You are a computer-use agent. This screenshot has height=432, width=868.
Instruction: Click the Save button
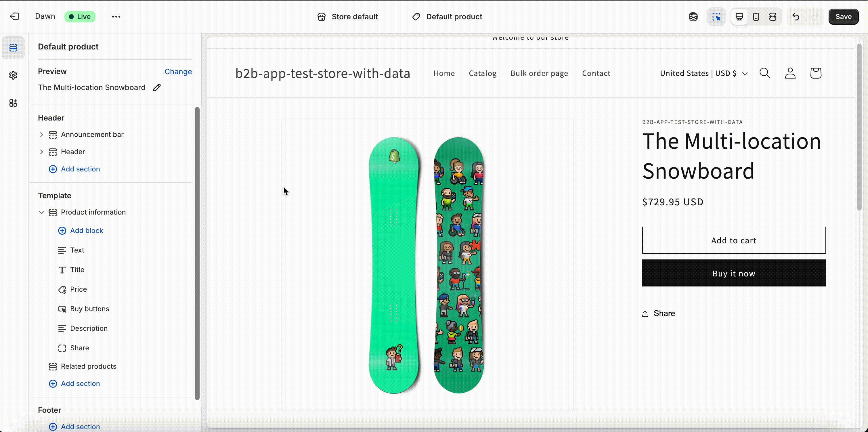tap(843, 16)
